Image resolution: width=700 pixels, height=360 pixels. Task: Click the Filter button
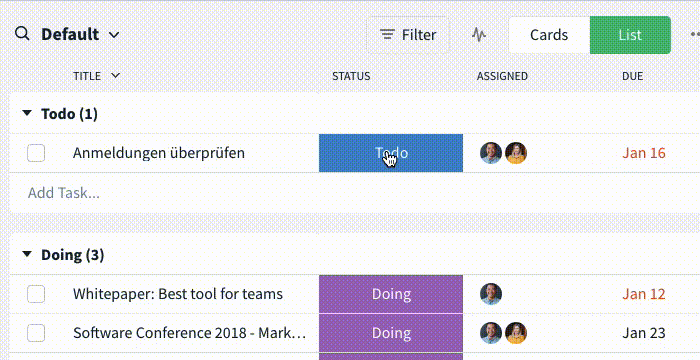click(408, 35)
